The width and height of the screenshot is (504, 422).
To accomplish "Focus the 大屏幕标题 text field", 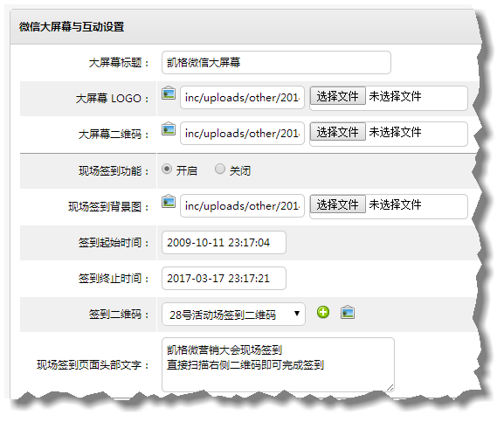I will [276, 62].
